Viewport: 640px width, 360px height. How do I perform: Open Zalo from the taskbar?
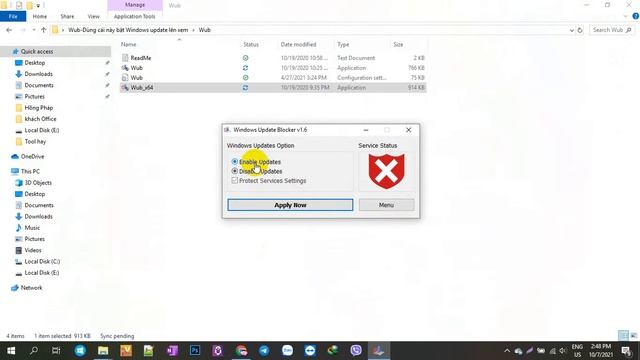[287, 351]
